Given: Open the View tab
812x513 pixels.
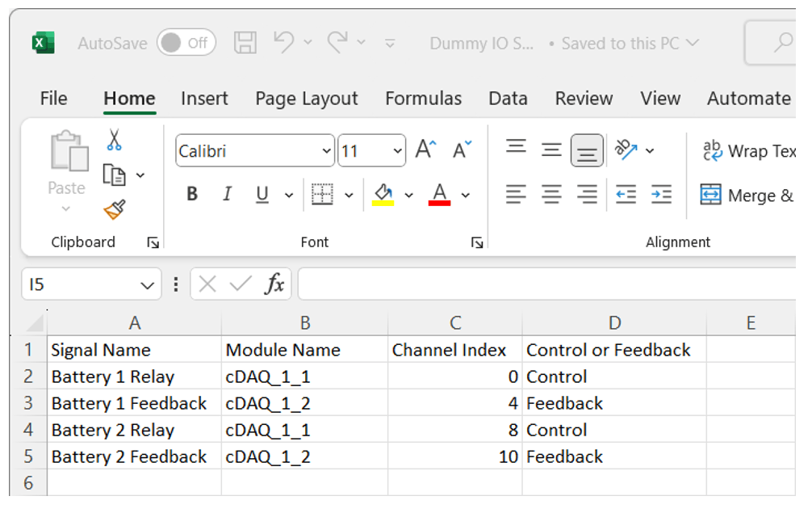Looking at the screenshot, I should click(x=660, y=98).
